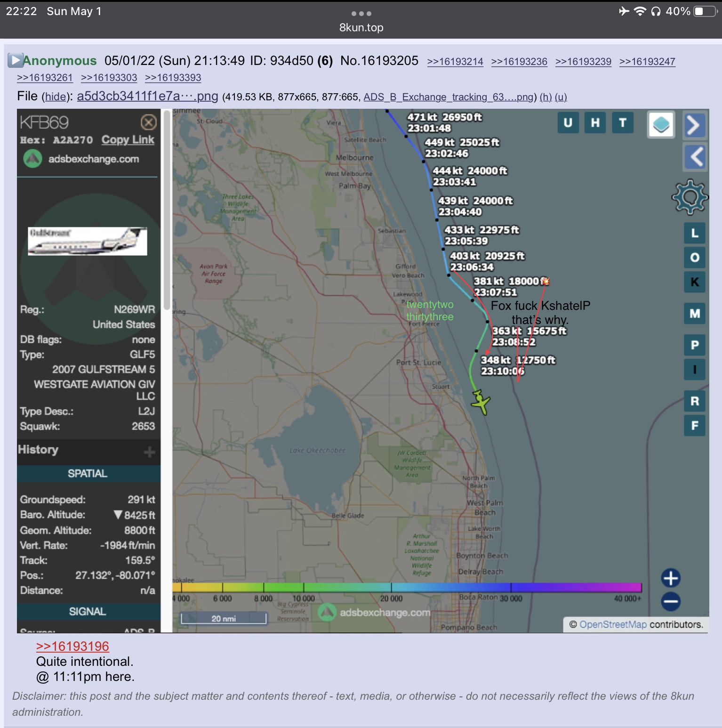Toggle the O map button
This screenshot has height=728, width=722.
[x=695, y=258]
